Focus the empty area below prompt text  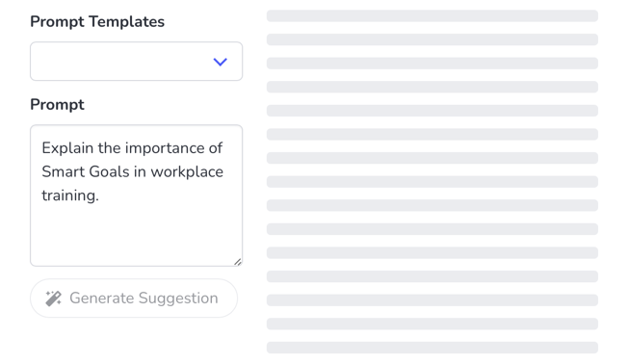(x=136, y=232)
